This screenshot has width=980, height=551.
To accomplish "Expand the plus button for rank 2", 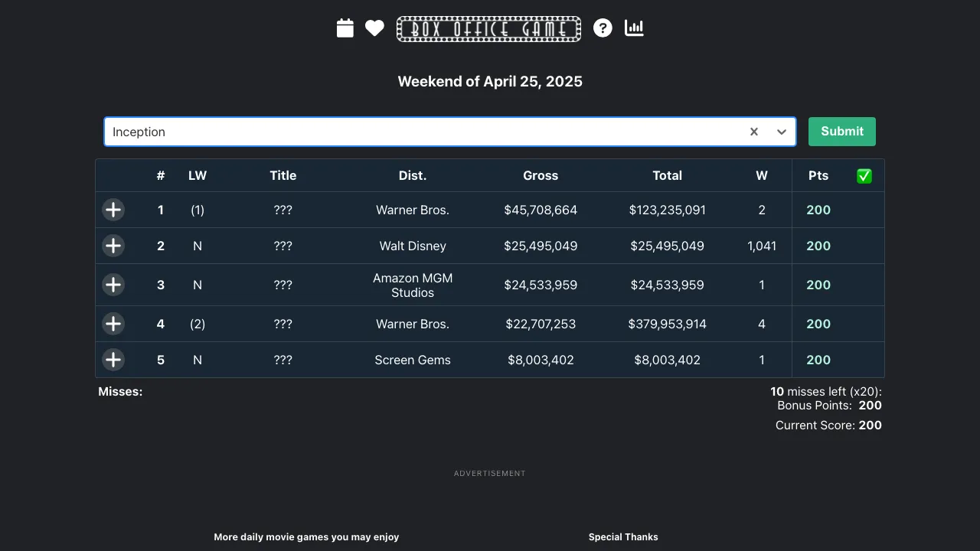I will [113, 246].
